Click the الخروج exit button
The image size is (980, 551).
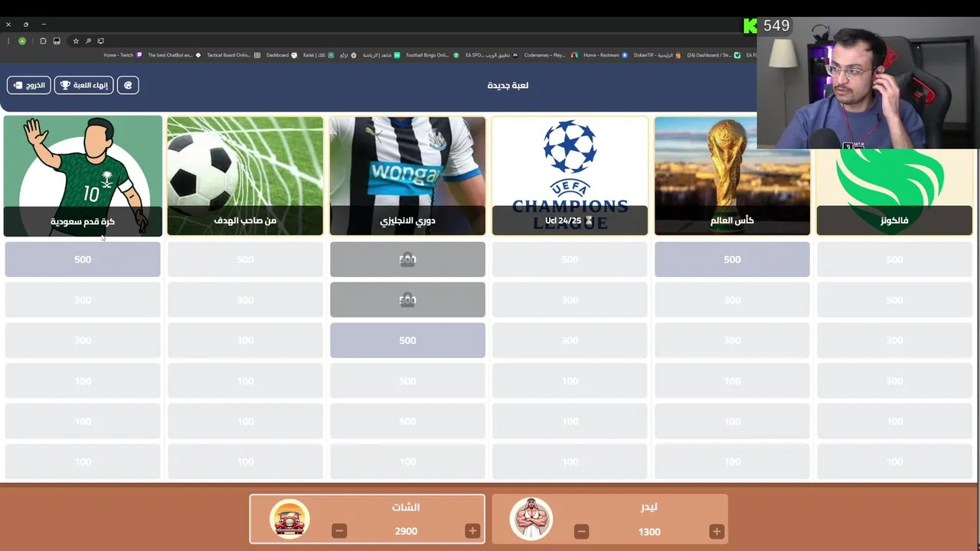pyautogui.click(x=29, y=85)
